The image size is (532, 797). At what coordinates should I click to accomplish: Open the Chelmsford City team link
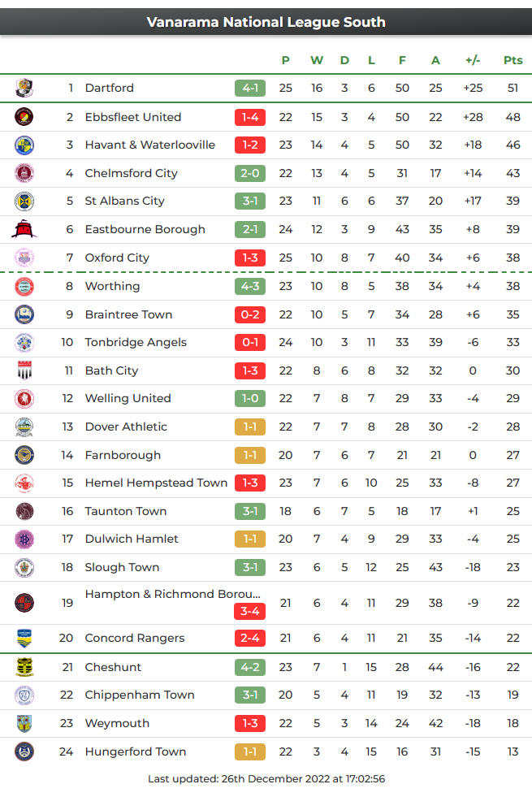(x=132, y=173)
